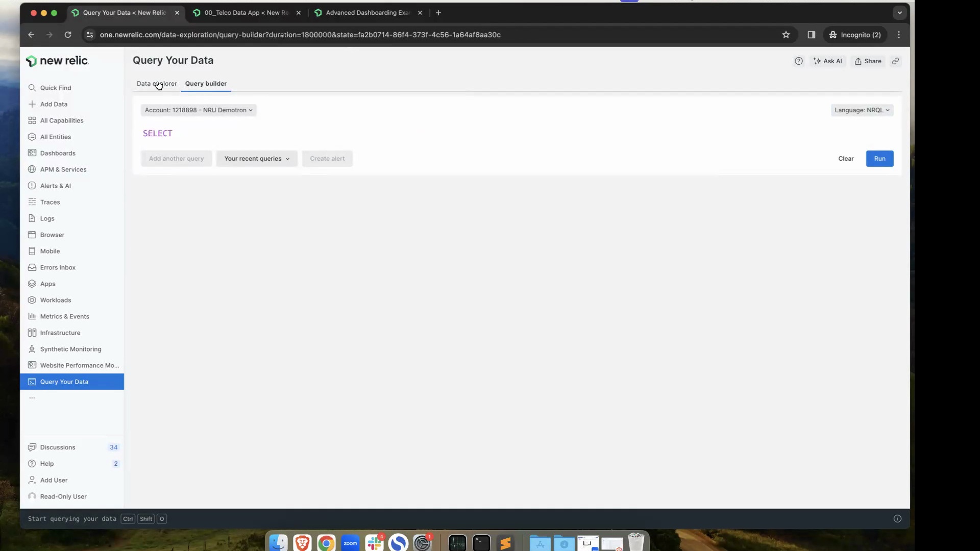
Task: Bookmark this page with star icon
Action: [786, 35]
